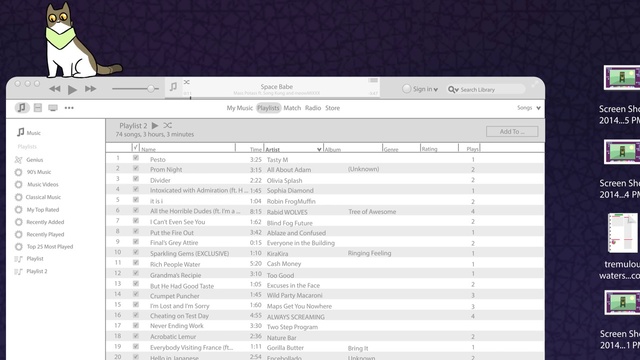
Task: Toggle the header checkmark column
Action: tap(136, 147)
